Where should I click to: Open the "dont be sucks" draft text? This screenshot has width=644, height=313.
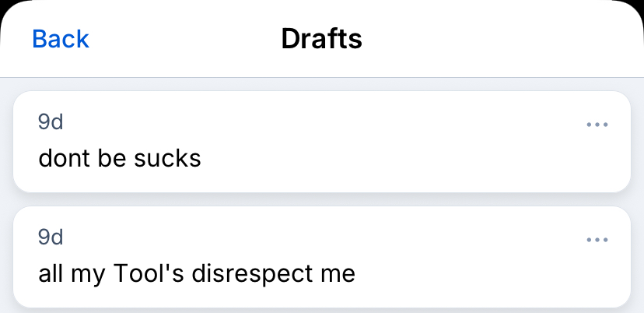[120, 159]
